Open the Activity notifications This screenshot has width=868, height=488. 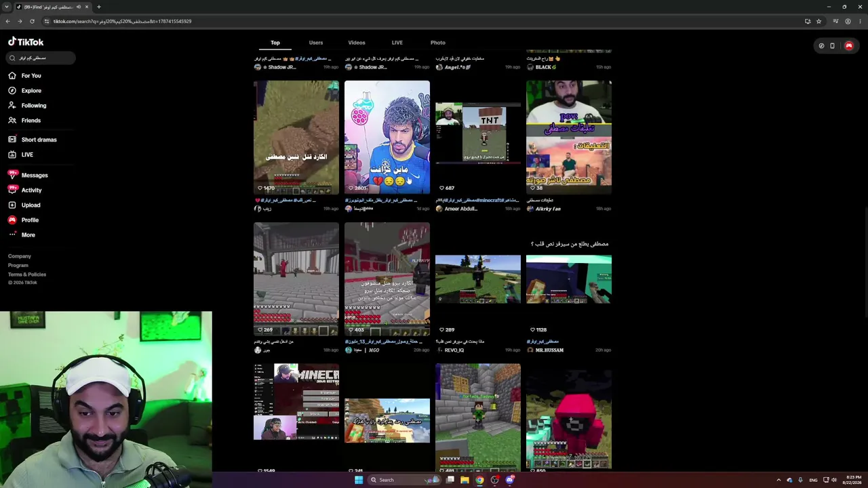pyautogui.click(x=25, y=190)
